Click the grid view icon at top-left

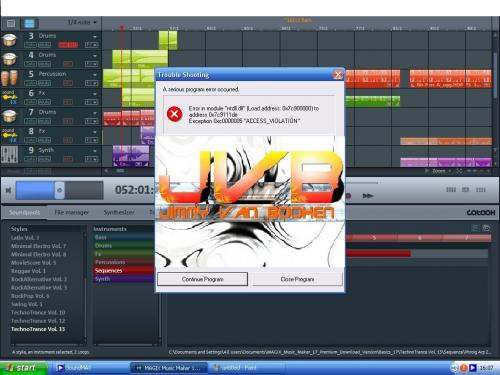11,23
